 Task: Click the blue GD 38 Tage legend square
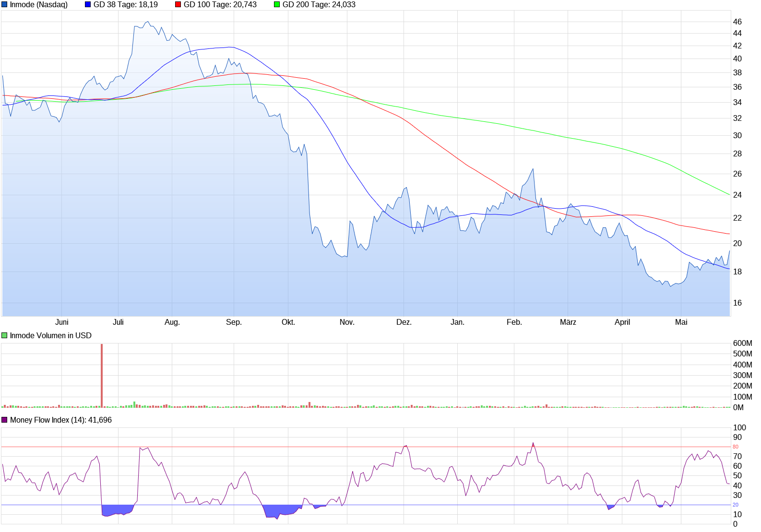[88, 5]
